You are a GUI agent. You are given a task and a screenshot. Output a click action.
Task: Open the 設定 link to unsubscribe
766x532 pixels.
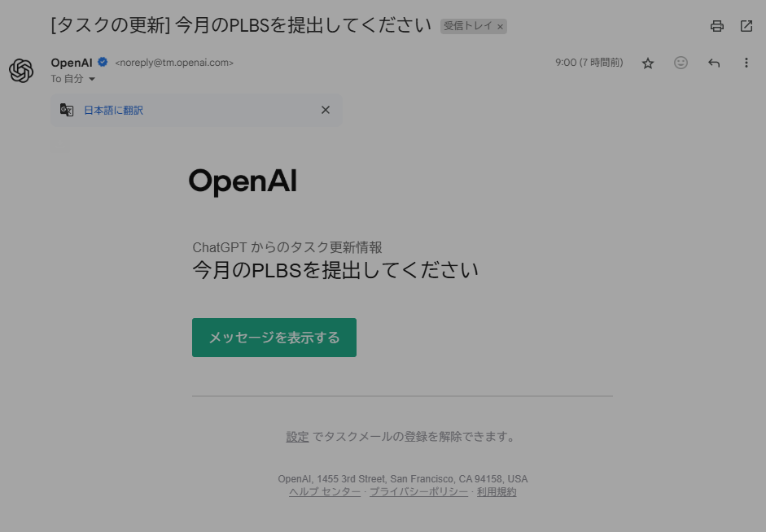click(x=297, y=436)
